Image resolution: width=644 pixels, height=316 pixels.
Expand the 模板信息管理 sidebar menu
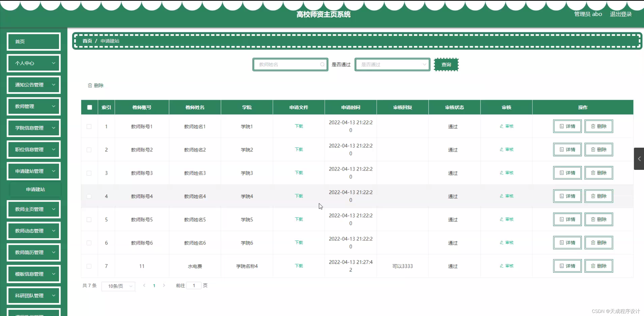(34, 274)
